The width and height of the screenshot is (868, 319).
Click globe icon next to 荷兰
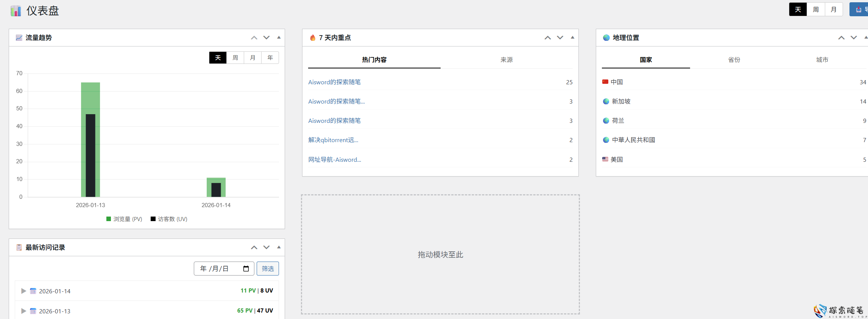point(606,121)
